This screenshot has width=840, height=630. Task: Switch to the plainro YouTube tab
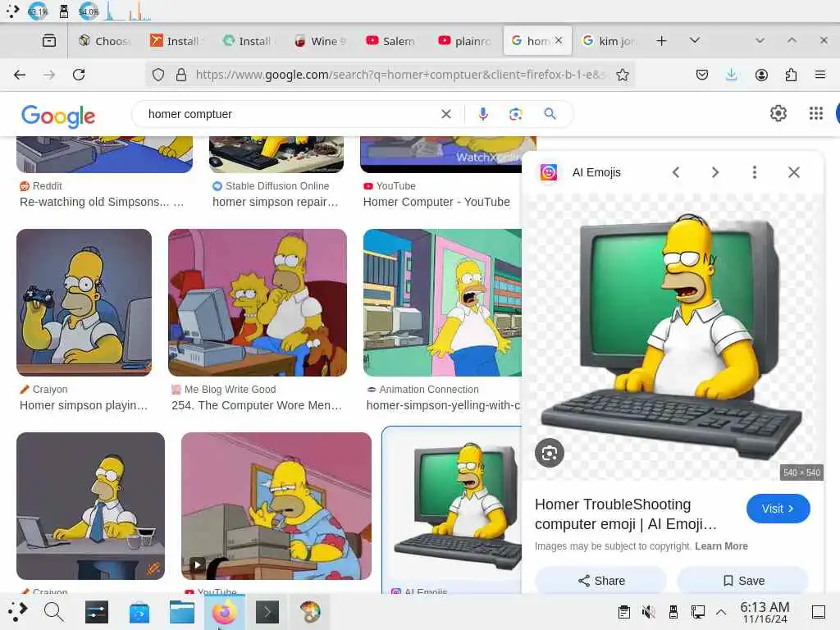pos(464,41)
